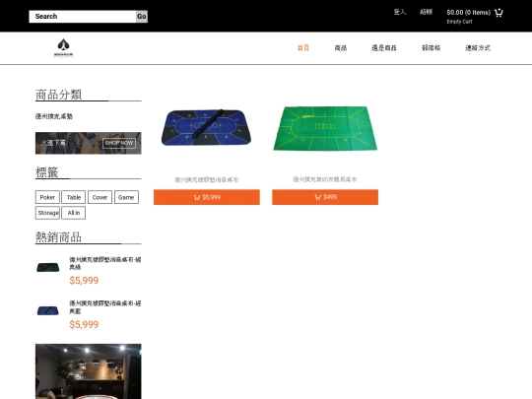532x399 pixels.
Task: Click the checkout link beside the cart total
Action: tap(427, 12)
